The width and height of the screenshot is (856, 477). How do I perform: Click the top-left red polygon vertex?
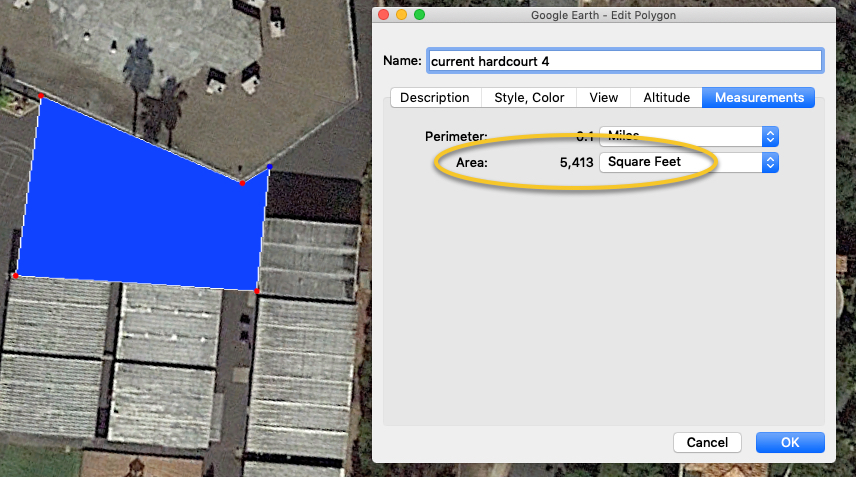tap(40, 96)
